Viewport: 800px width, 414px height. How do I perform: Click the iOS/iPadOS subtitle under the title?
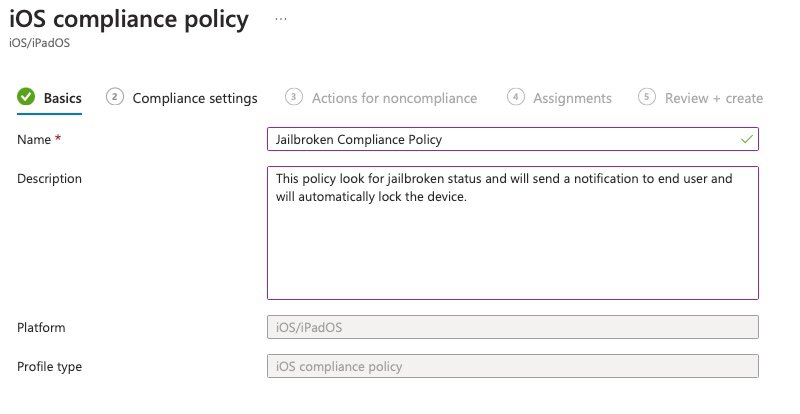37,43
